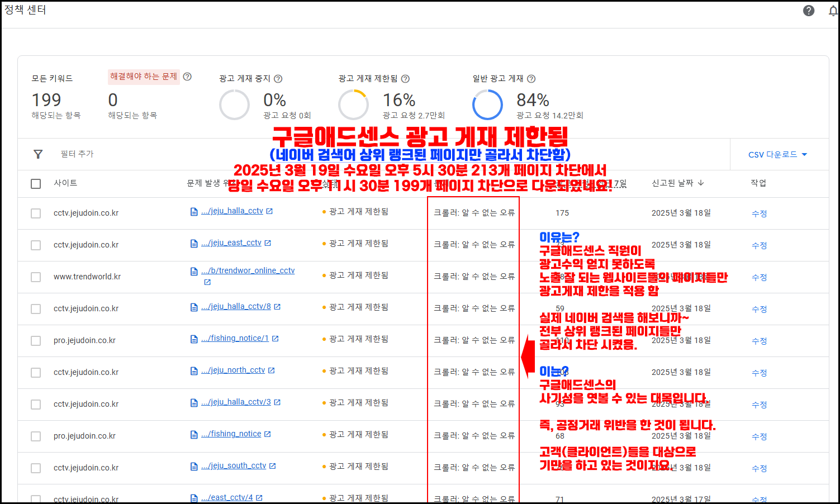Viewport: 840px width, 504px height.
Task: Click 2025년 3월 18일 date in jeju_north_cctv row
Action: point(681,372)
